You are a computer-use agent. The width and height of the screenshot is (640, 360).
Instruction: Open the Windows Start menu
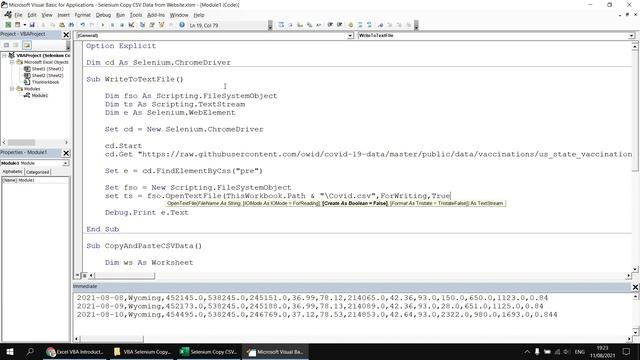coord(10,351)
